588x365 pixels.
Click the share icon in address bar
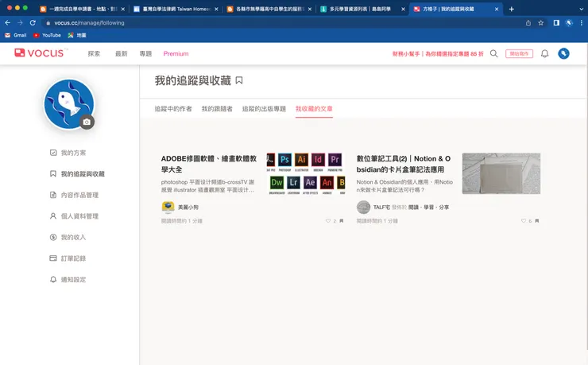528,23
